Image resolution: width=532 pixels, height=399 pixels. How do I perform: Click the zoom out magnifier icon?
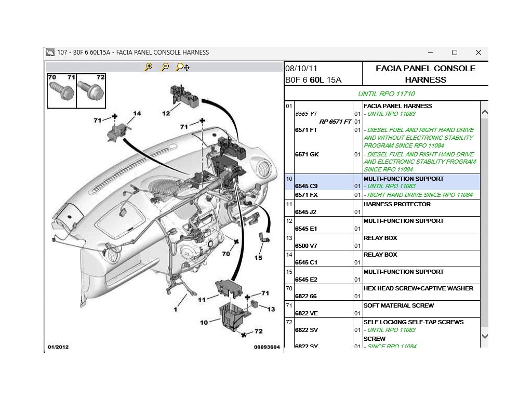[165, 67]
